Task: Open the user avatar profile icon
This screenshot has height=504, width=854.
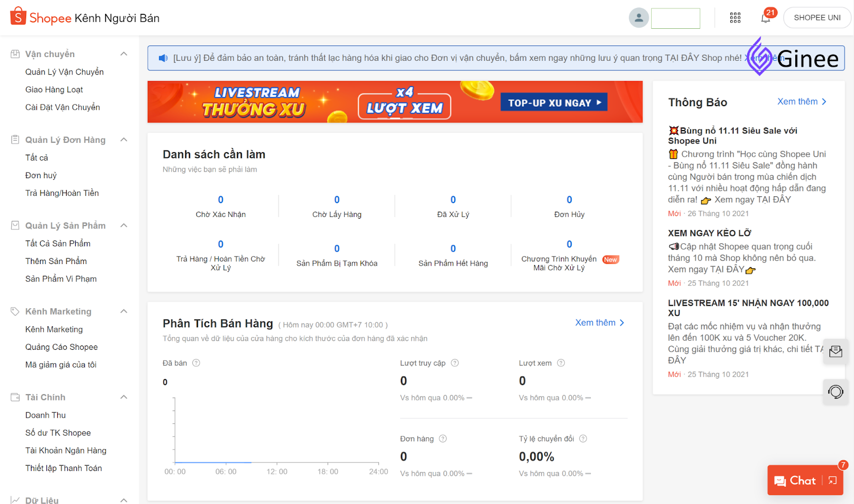Action: pyautogui.click(x=638, y=18)
